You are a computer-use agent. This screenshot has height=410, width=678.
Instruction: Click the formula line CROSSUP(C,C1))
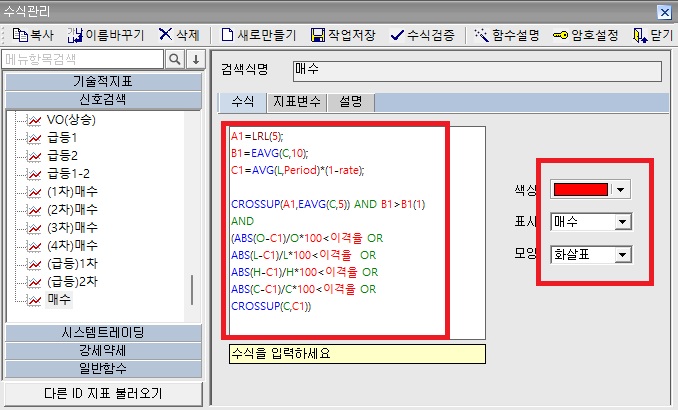(271, 306)
